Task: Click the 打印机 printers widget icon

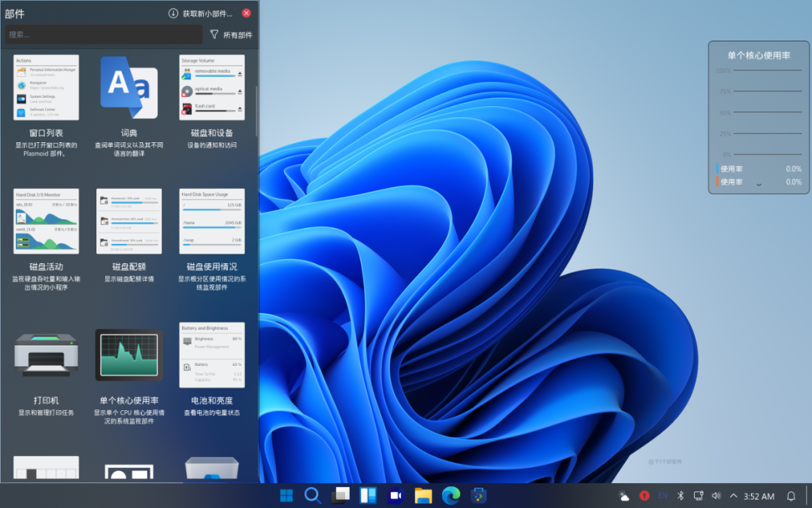Action: (x=46, y=354)
